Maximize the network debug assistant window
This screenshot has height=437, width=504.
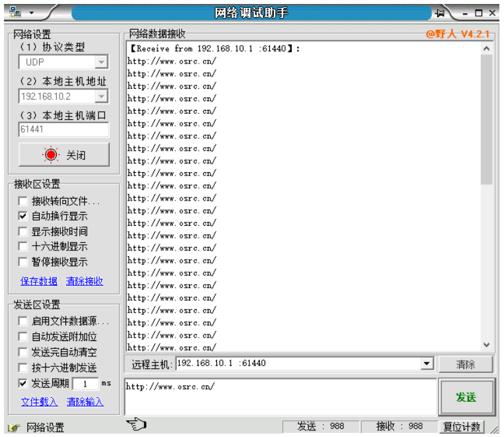point(479,13)
